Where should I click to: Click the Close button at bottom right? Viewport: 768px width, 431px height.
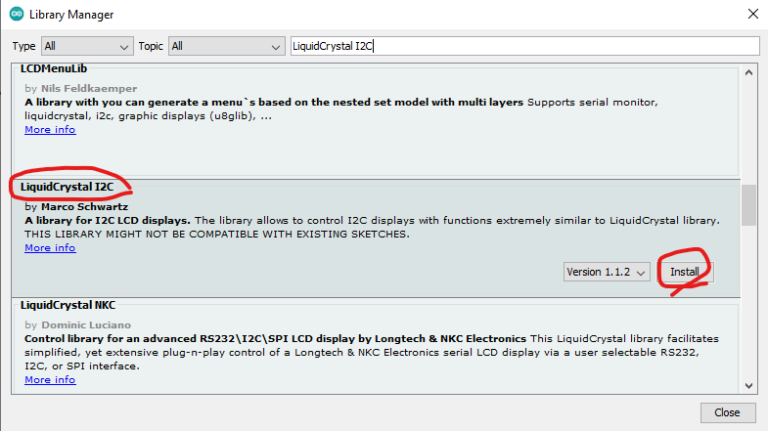(727, 412)
